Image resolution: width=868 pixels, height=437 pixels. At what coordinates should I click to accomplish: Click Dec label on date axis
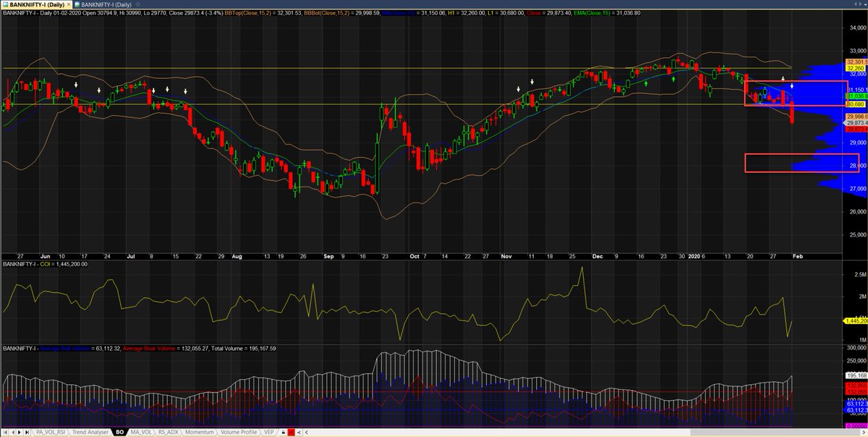click(597, 256)
